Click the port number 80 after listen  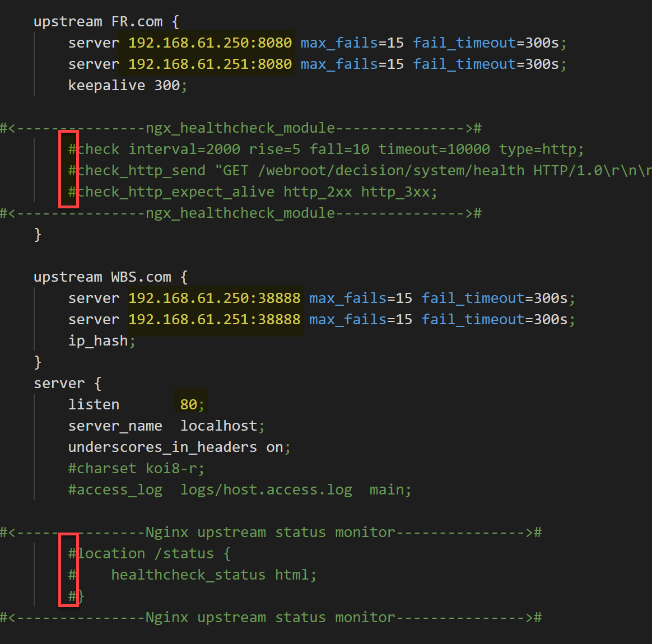tap(189, 405)
